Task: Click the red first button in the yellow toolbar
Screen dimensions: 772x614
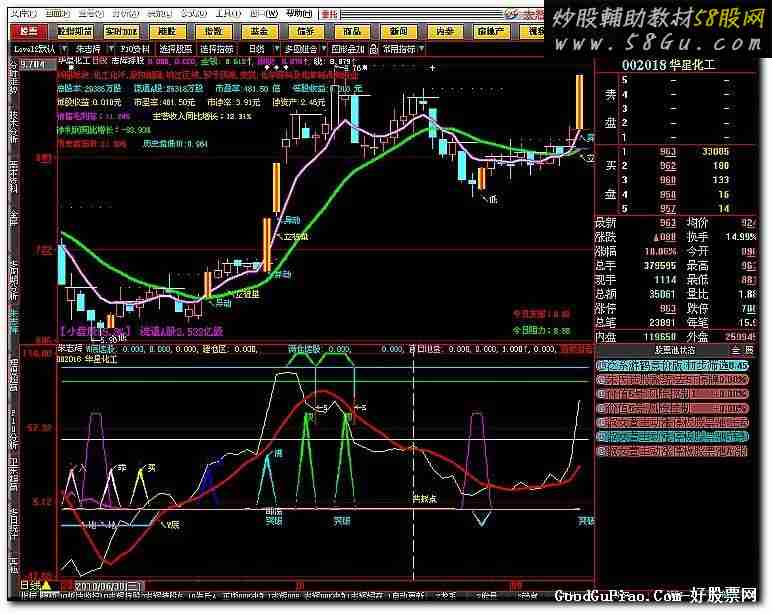Action: tap(28, 32)
